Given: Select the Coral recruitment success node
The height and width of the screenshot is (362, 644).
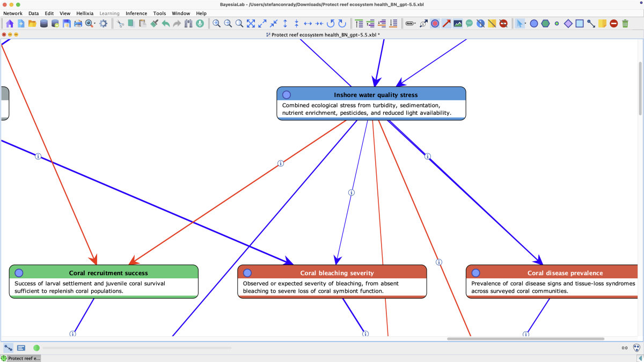Looking at the screenshot, I should [104, 282].
